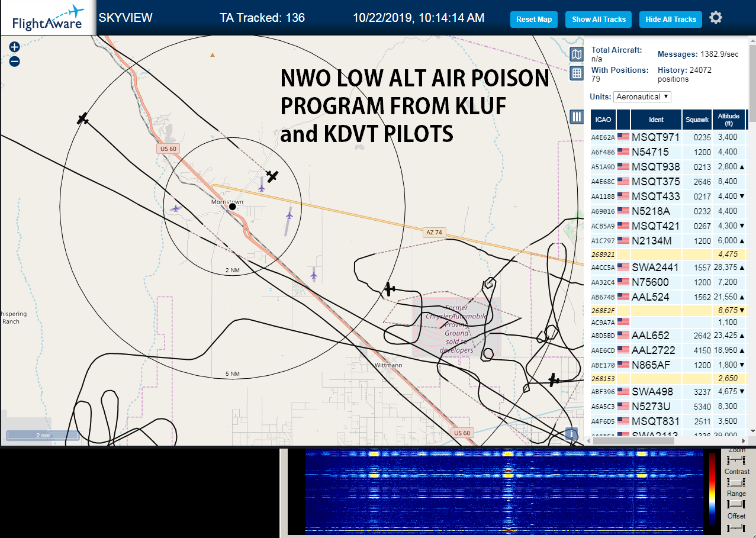Select purple aircraft east of Morristown
Screen dimensions: 756x538
[x=289, y=216]
